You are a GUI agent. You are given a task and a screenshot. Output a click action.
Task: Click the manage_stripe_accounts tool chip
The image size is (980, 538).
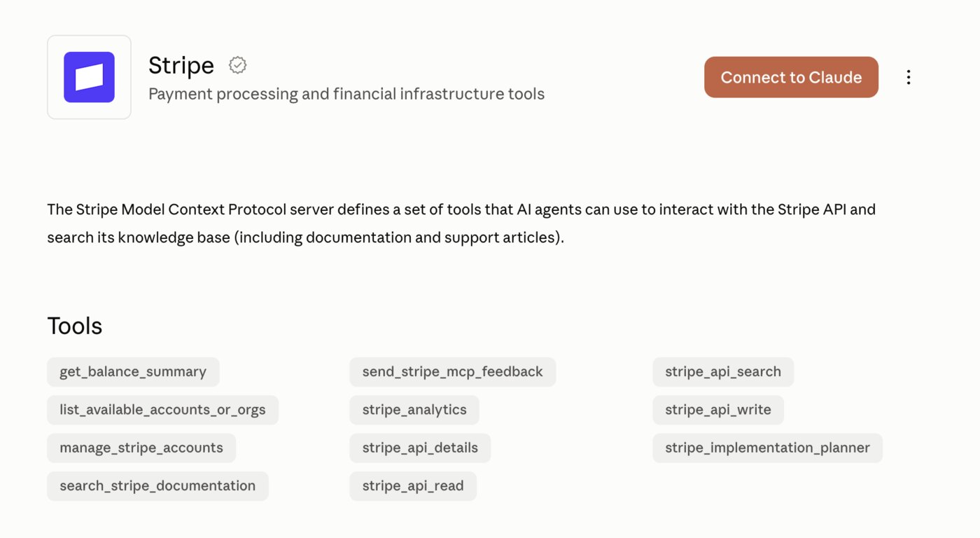[x=141, y=448]
